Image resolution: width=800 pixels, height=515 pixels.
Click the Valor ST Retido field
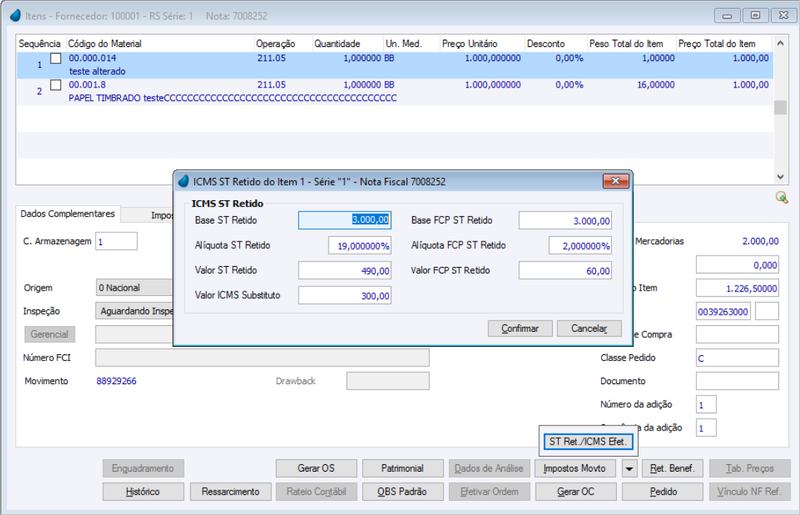(x=345, y=271)
